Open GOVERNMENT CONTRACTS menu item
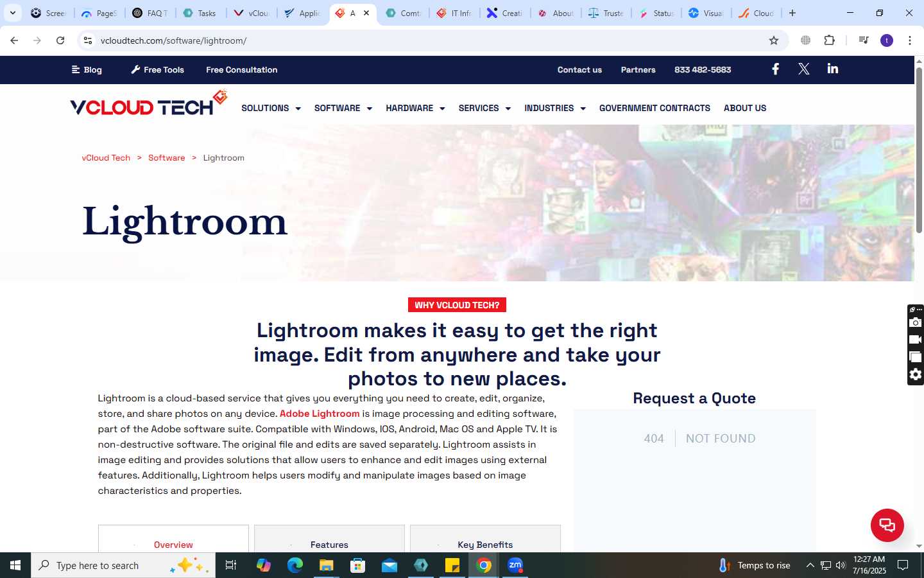The image size is (924, 578). pos(654,108)
